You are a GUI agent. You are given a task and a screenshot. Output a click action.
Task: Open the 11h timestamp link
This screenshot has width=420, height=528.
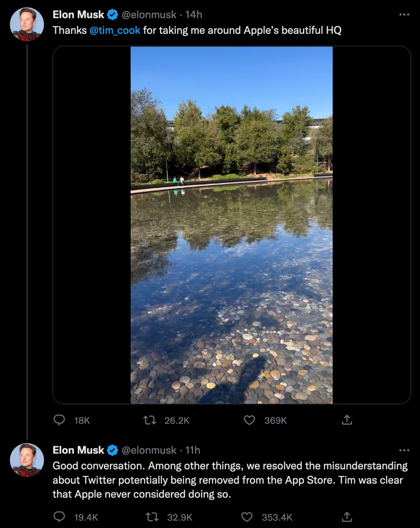click(x=193, y=450)
